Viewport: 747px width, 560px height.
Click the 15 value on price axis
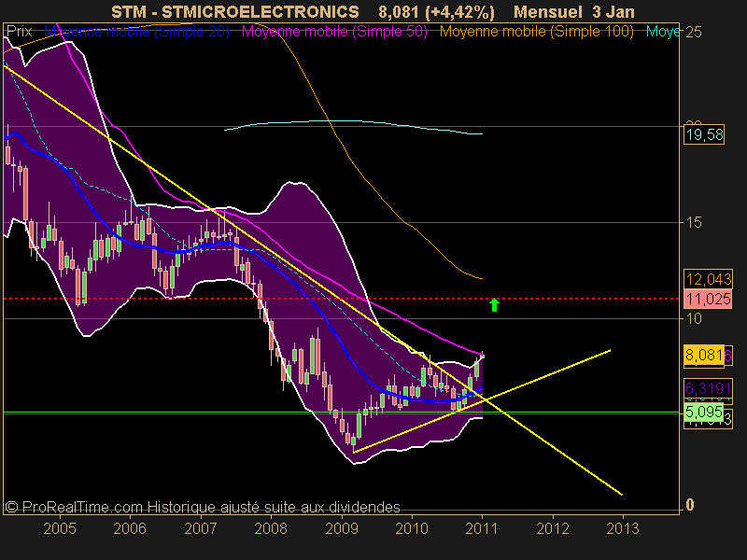pyautogui.click(x=694, y=222)
